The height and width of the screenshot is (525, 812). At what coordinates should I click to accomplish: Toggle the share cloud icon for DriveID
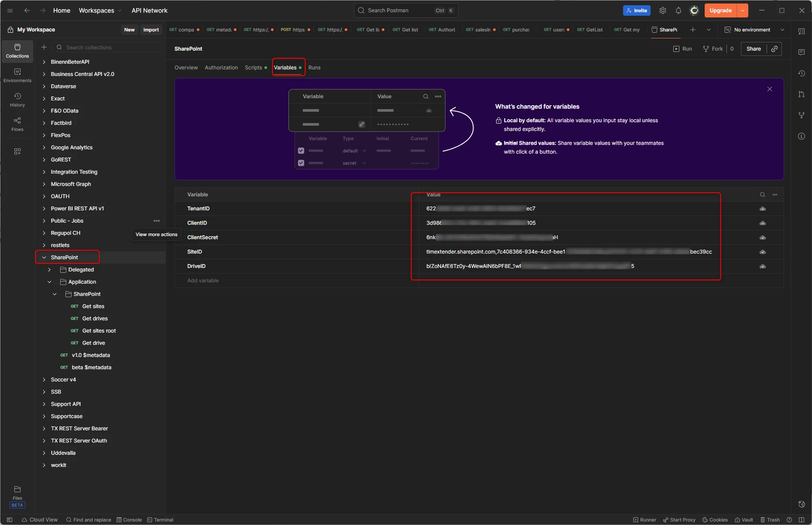coord(762,267)
